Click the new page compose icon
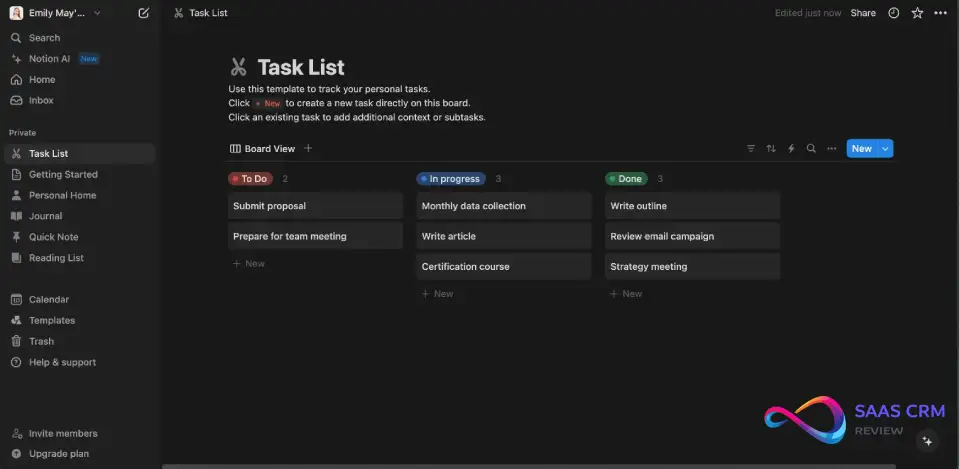The image size is (960, 469). 144,13
